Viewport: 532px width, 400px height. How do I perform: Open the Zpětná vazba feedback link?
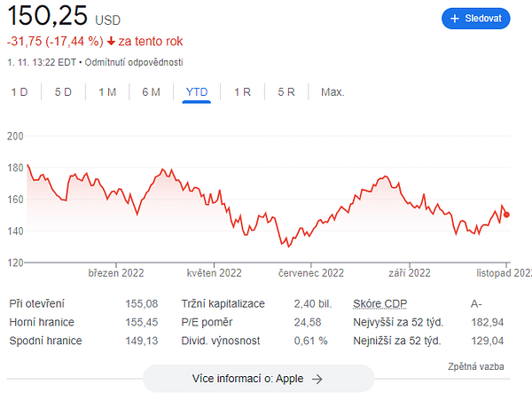click(x=476, y=366)
